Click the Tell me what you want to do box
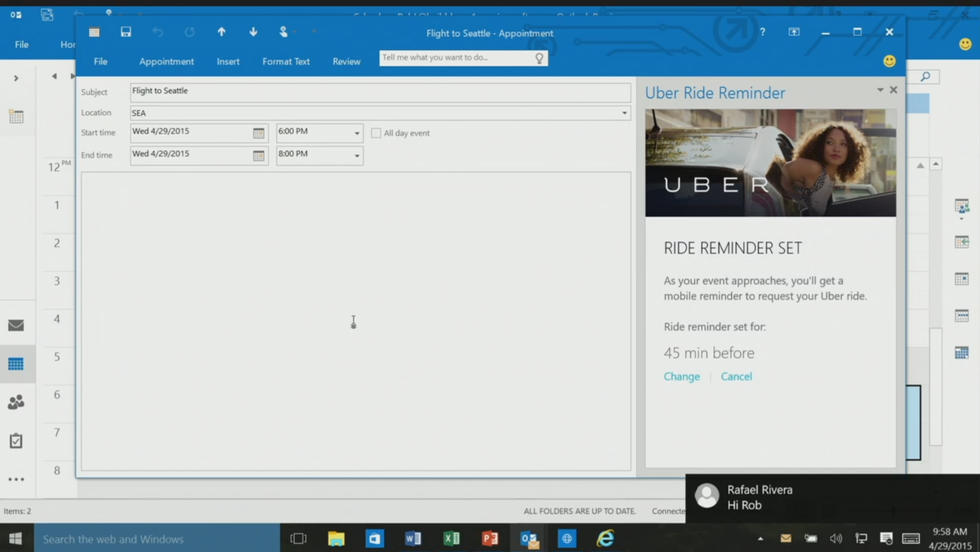 463,58
